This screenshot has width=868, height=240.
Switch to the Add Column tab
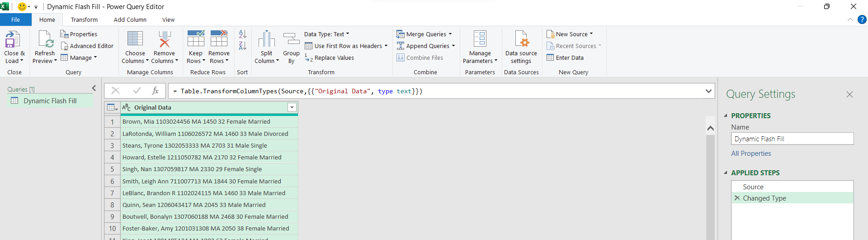pos(130,19)
